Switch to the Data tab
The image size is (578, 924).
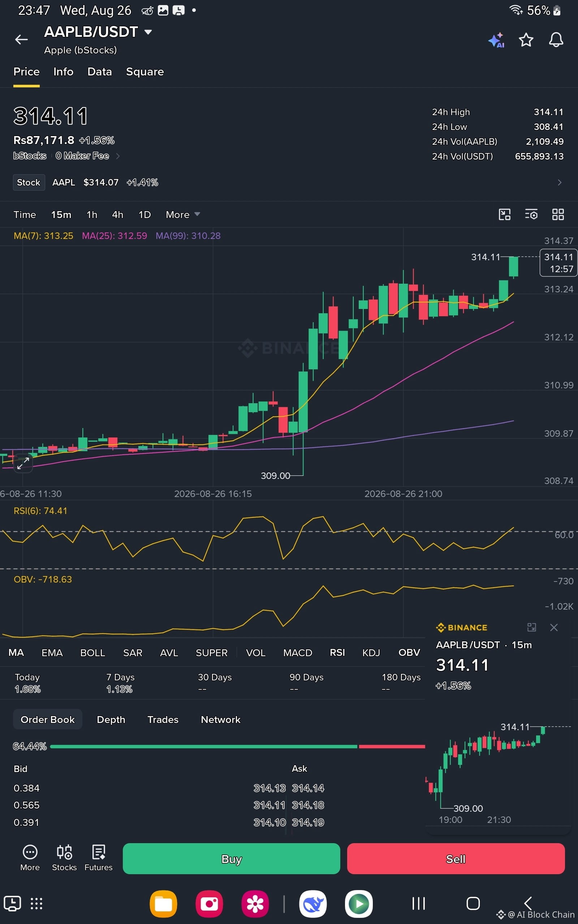(99, 72)
